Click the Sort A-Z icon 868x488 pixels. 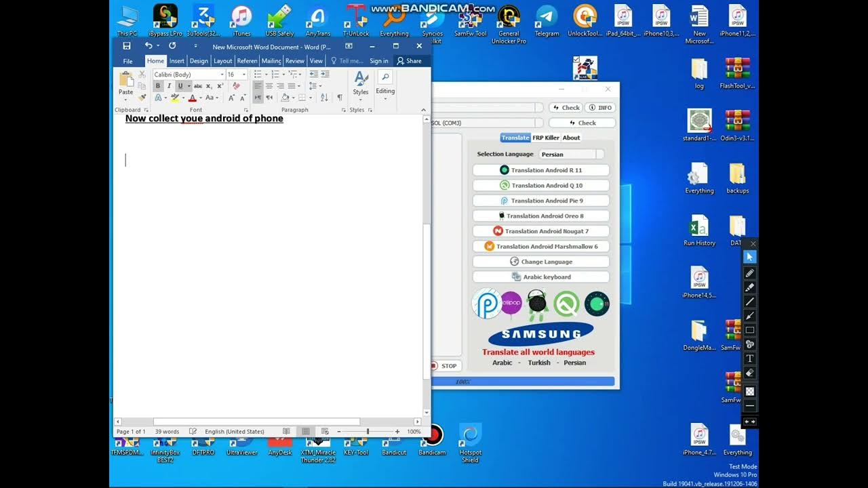click(x=324, y=98)
